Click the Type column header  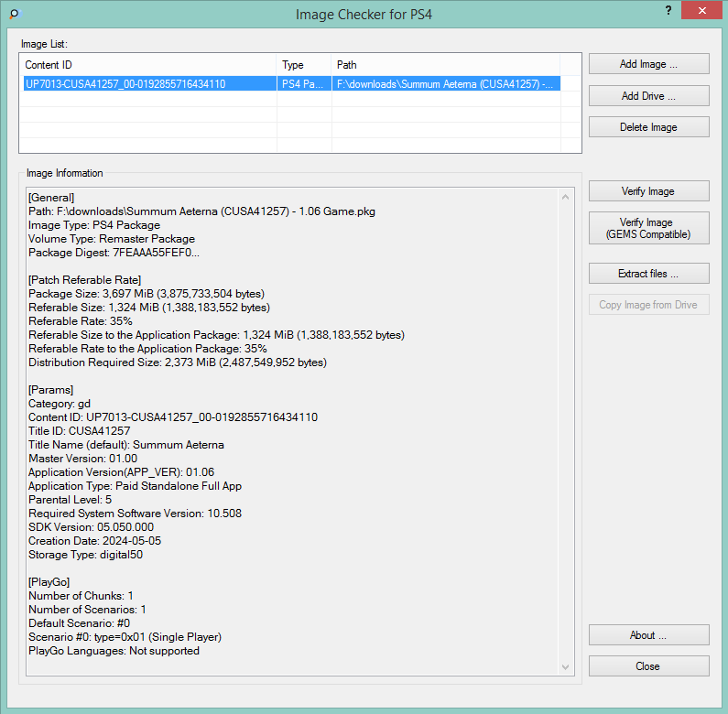coord(303,65)
